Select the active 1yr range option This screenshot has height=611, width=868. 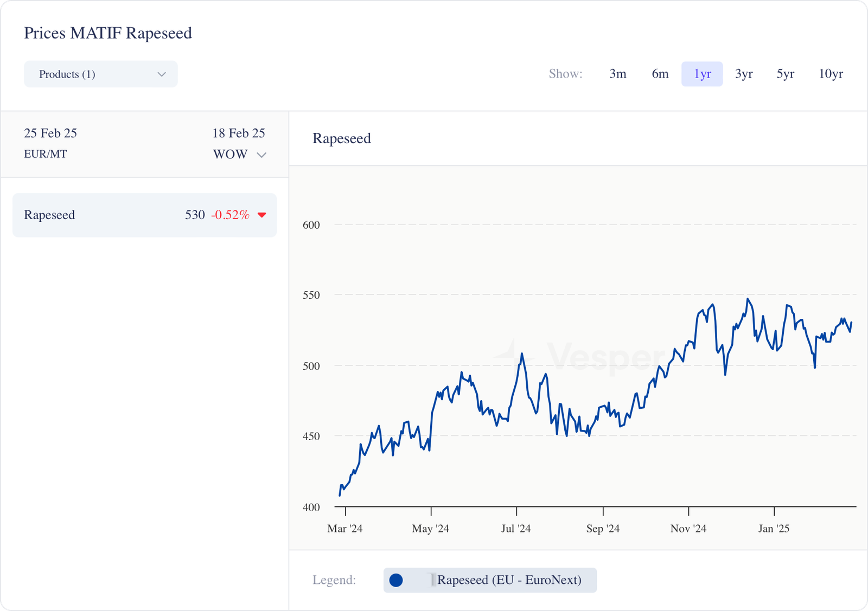[x=702, y=74]
